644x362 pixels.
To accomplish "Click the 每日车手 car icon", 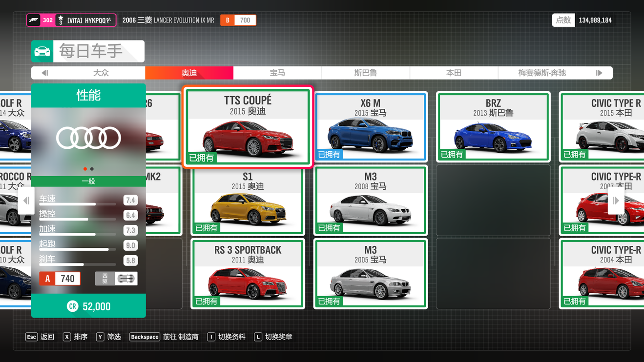I will tap(42, 51).
